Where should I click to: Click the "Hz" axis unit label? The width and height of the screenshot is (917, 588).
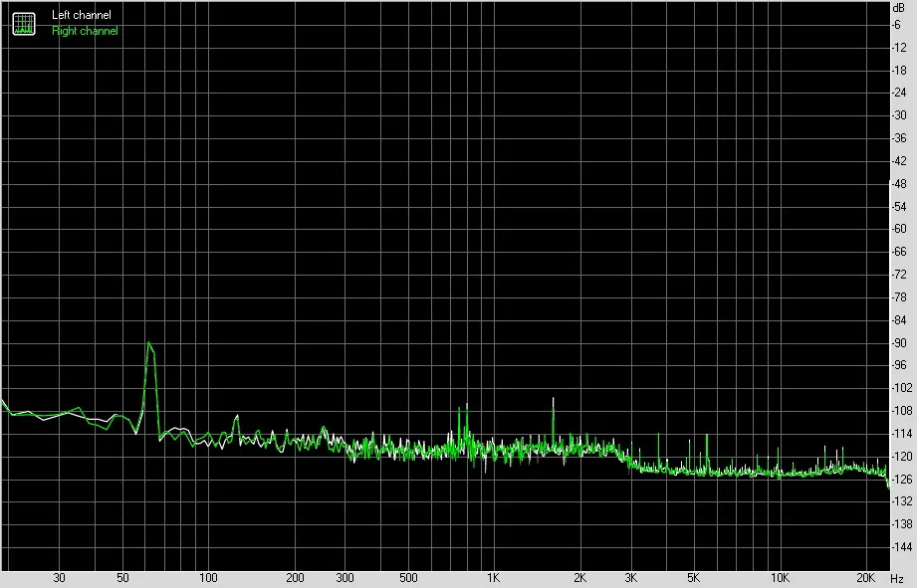point(897,579)
